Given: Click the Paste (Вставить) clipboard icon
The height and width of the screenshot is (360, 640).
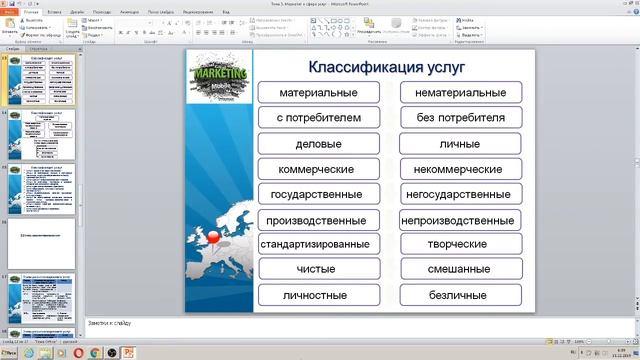Looking at the screenshot, I should [x=9, y=24].
